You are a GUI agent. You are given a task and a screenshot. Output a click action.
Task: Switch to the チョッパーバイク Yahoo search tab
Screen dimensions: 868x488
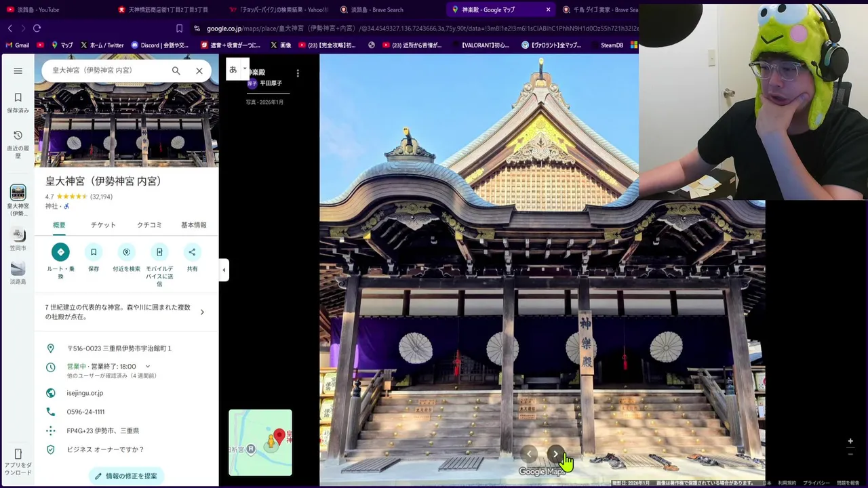point(278,9)
